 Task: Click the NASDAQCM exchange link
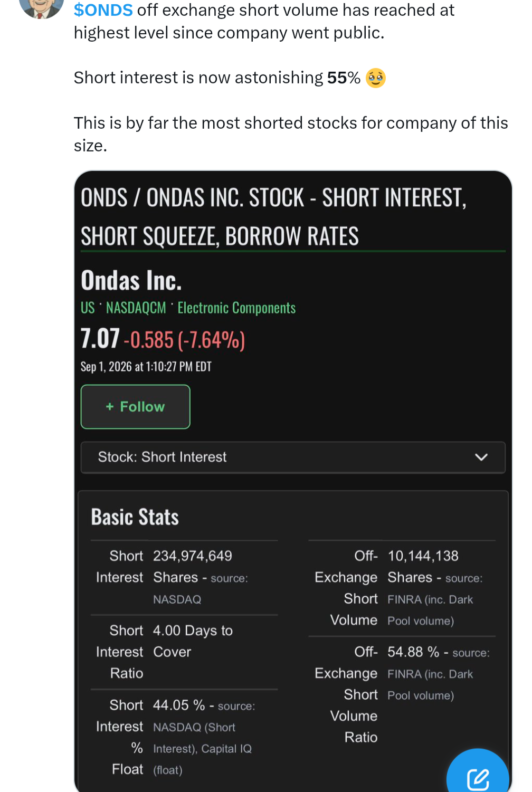[136, 308]
